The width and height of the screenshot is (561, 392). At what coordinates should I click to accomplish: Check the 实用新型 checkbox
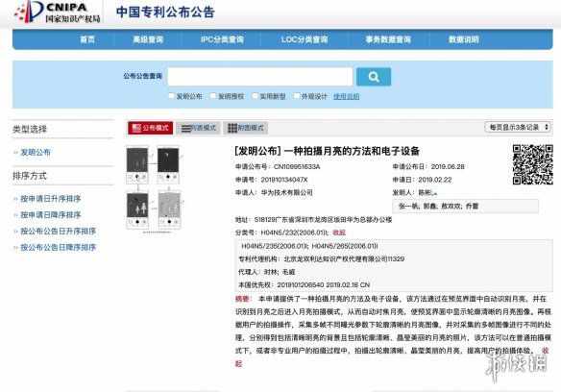coord(255,95)
